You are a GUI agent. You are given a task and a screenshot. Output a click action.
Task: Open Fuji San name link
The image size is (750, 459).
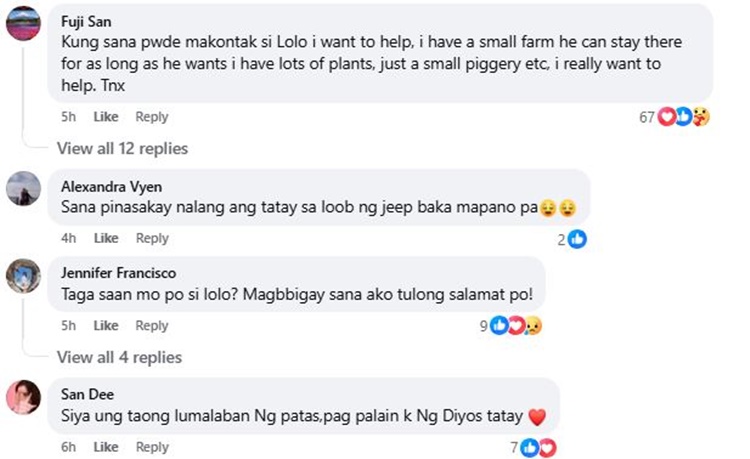[x=86, y=22]
